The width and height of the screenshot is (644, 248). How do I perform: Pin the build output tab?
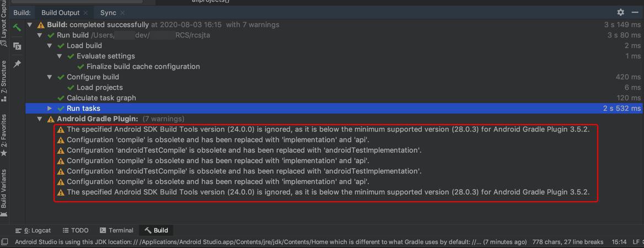pos(17,64)
